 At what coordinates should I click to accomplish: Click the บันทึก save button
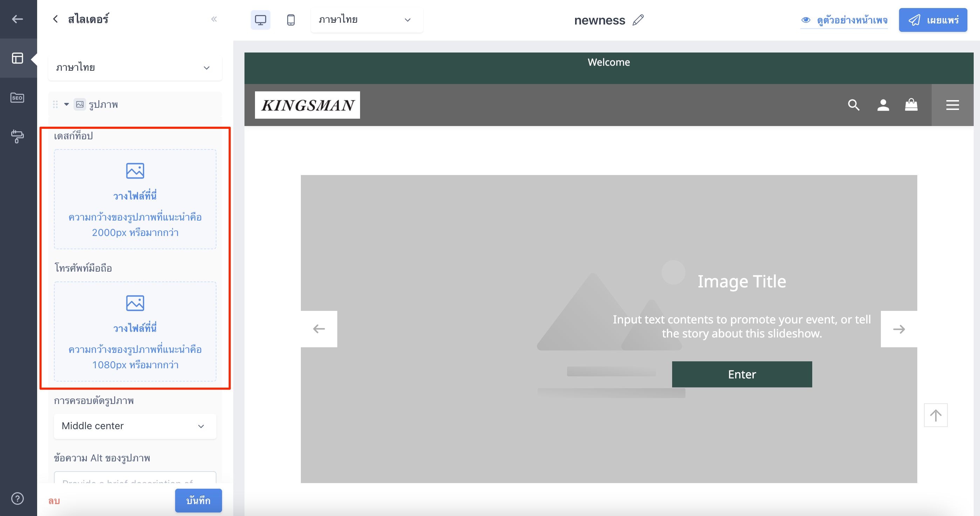198,500
